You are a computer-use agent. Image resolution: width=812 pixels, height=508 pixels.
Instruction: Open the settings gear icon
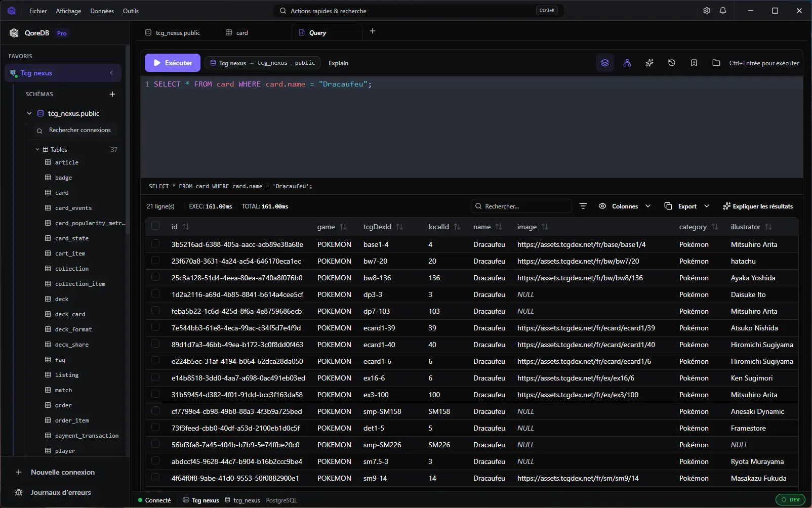[707, 11]
